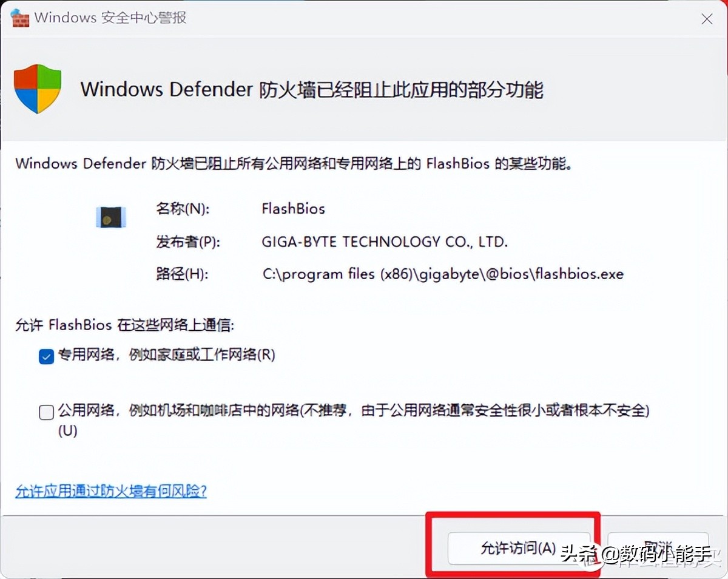Click the flashbios.exe file path text
This screenshot has height=579, width=728.
point(443,274)
